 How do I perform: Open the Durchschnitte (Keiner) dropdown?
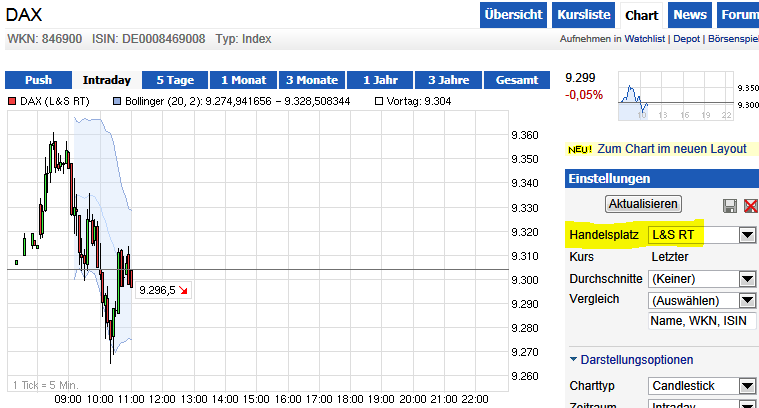[701, 279]
